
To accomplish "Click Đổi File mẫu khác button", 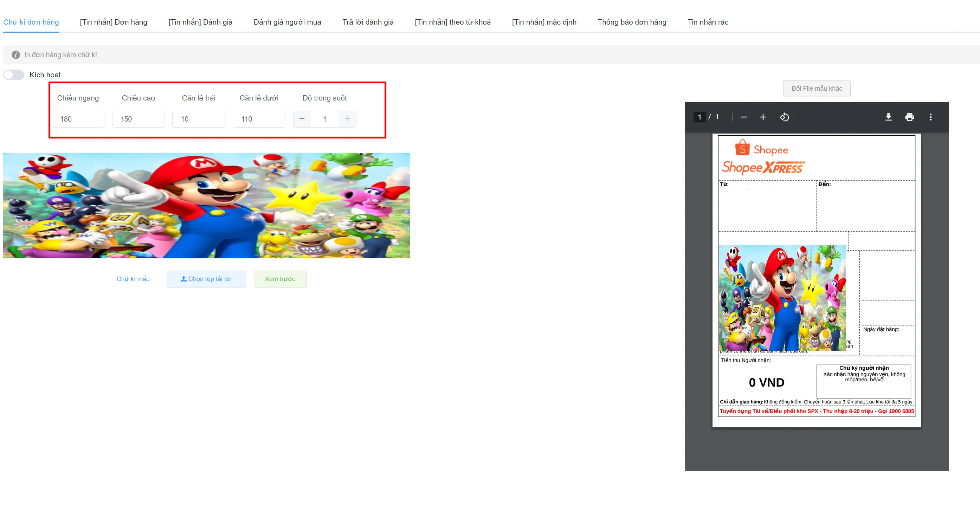I will pos(817,88).
